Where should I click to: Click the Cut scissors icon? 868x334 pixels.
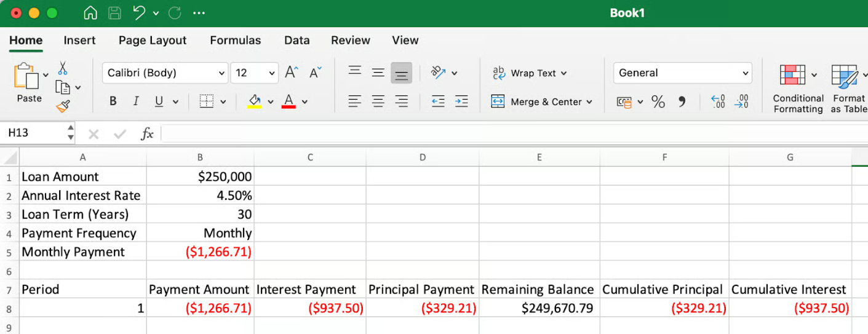(63, 68)
